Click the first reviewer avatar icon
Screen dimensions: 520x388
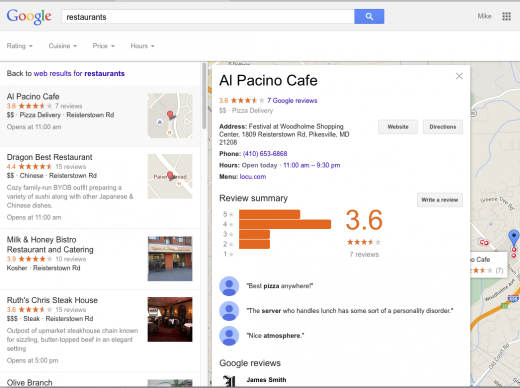[229, 286]
